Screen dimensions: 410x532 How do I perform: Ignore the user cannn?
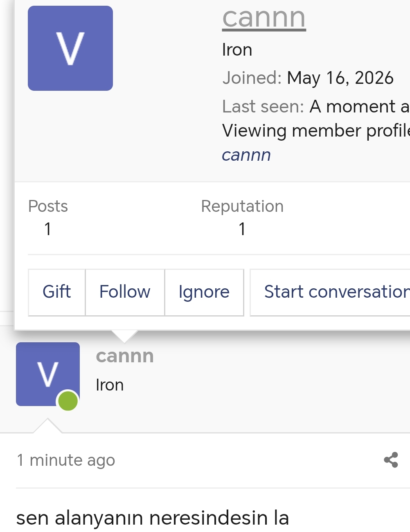point(204,292)
